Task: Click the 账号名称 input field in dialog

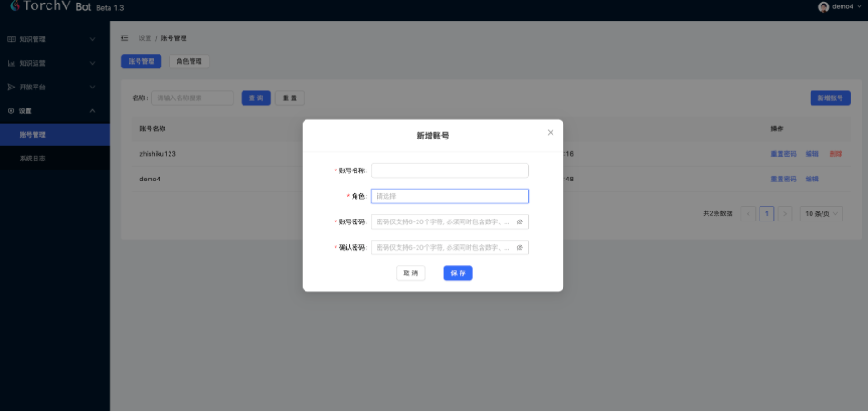Action: pos(449,170)
